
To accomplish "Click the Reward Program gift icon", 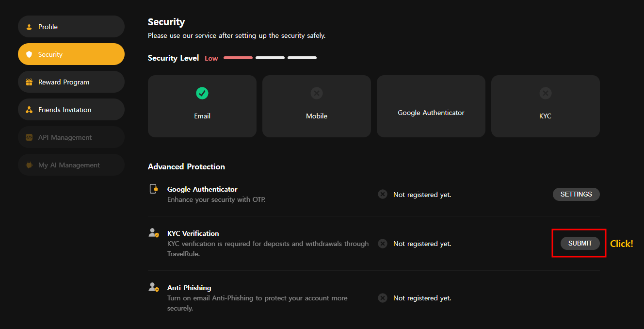I will tap(29, 82).
